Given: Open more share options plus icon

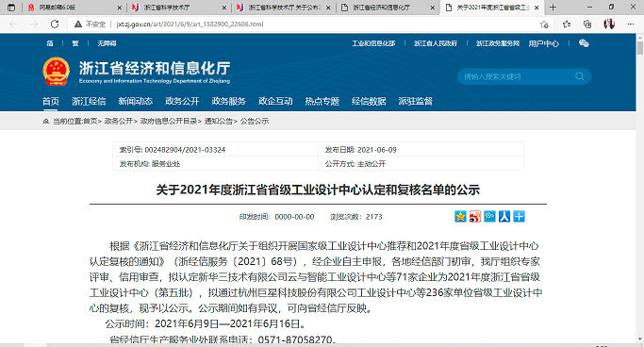Looking at the screenshot, I should pyautogui.click(x=520, y=217).
